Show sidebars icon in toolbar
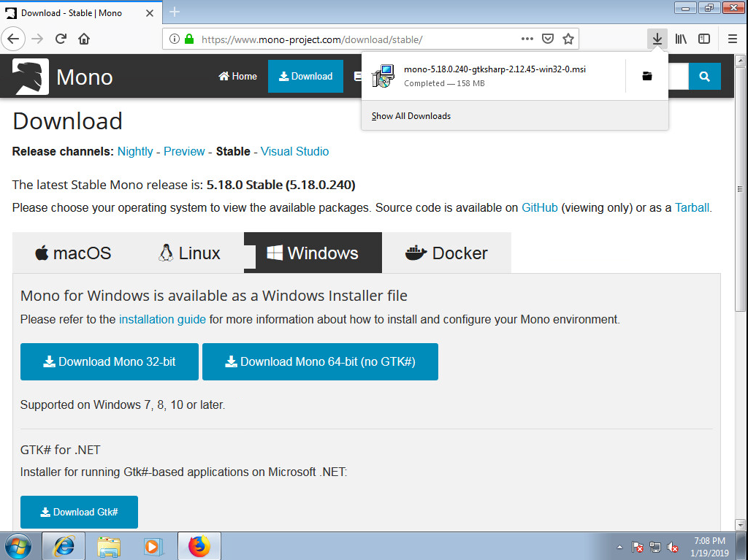This screenshot has width=748, height=560. [704, 39]
